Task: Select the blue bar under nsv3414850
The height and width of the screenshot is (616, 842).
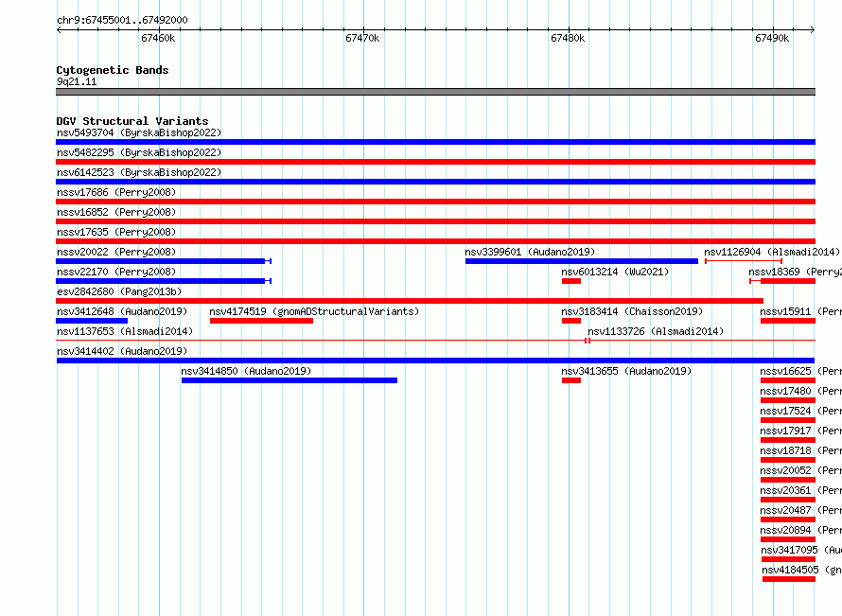Action: pos(289,380)
